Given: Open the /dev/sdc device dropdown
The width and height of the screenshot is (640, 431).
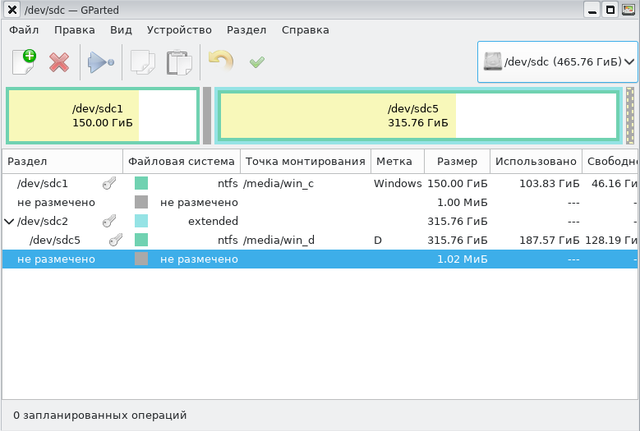Looking at the screenshot, I should 557,62.
